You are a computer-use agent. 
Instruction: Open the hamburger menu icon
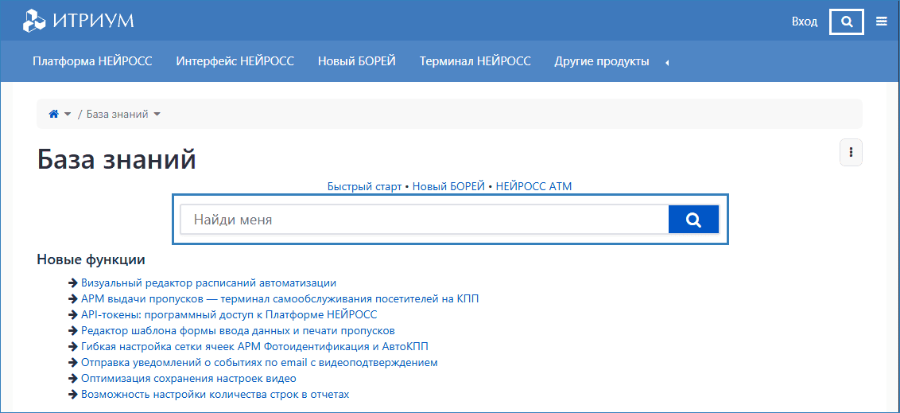point(882,22)
